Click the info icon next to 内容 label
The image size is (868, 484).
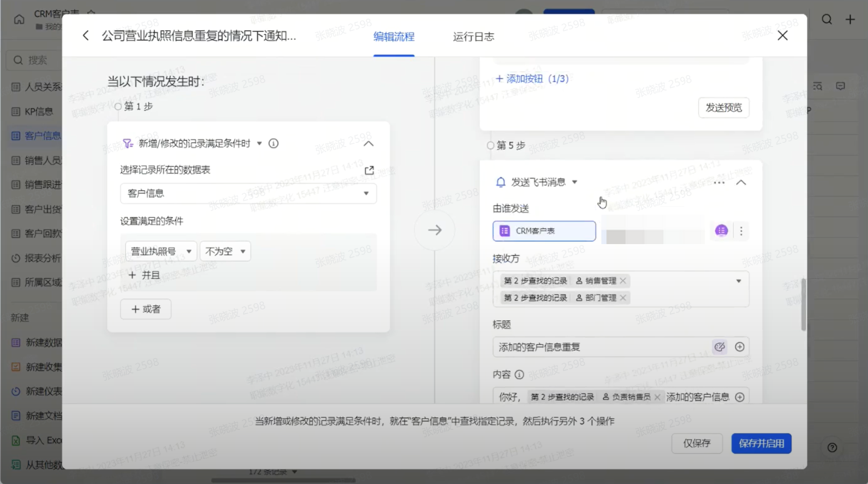pyautogui.click(x=519, y=375)
